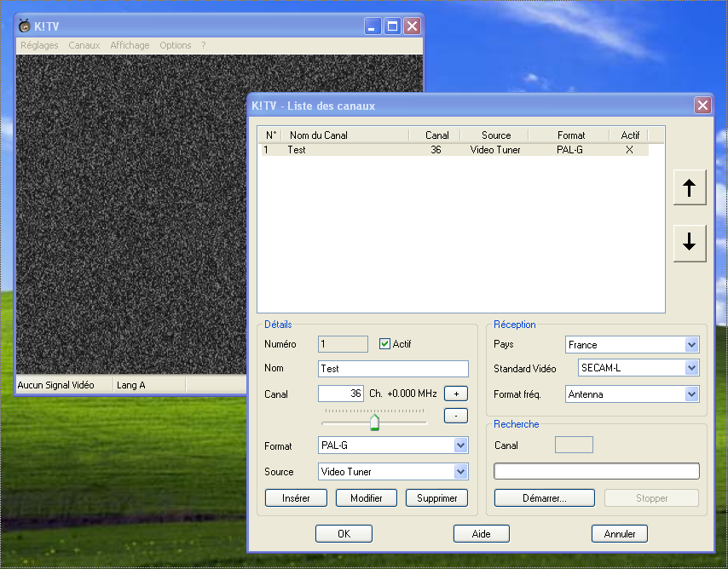Viewport: 728px width, 569px height.
Task: Uncheck the Actif checkbox
Action: 384,344
